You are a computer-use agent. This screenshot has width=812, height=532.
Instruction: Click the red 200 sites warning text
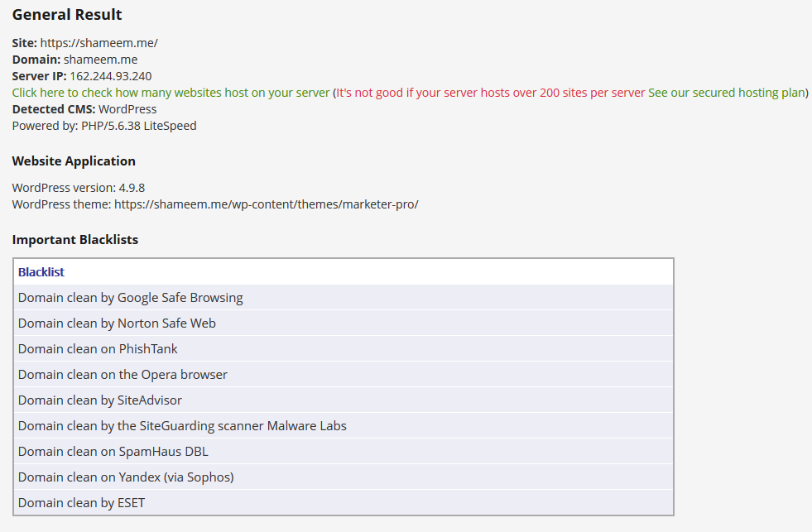click(490, 93)
